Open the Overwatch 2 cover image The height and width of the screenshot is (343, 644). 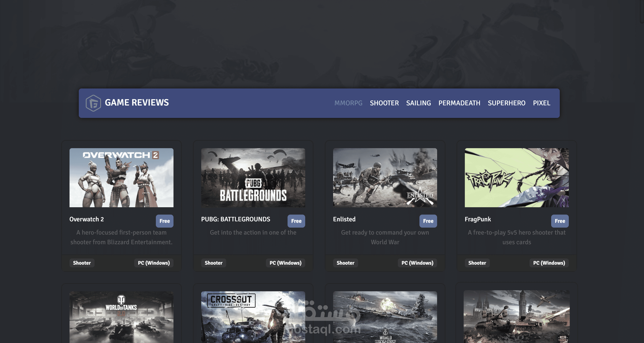[121, 178]
